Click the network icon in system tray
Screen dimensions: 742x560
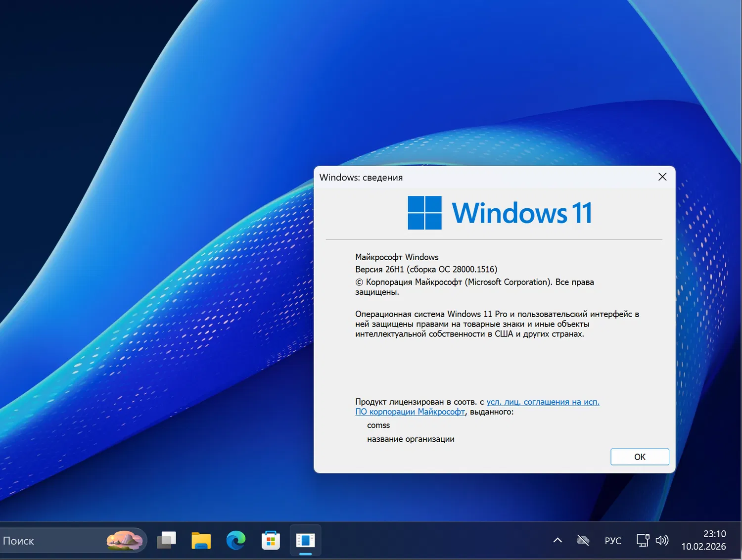tap(642, 540)
